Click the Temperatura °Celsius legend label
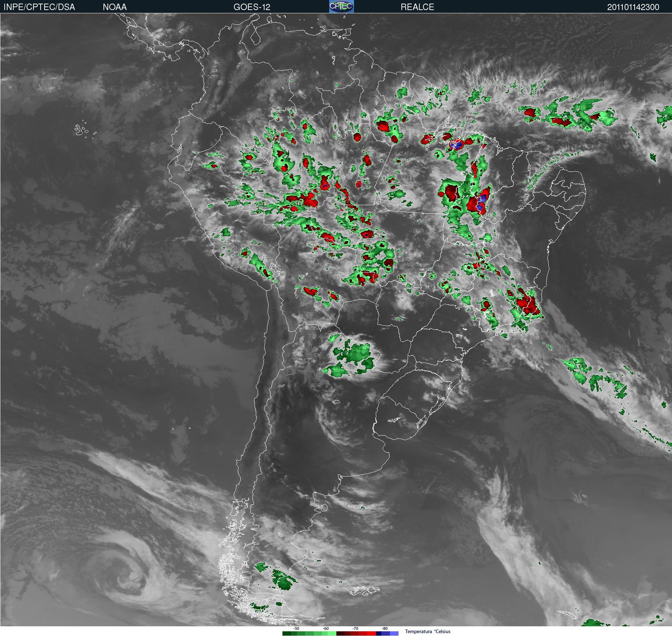Screen dimensions: 672x636 (x=428, y=631)
